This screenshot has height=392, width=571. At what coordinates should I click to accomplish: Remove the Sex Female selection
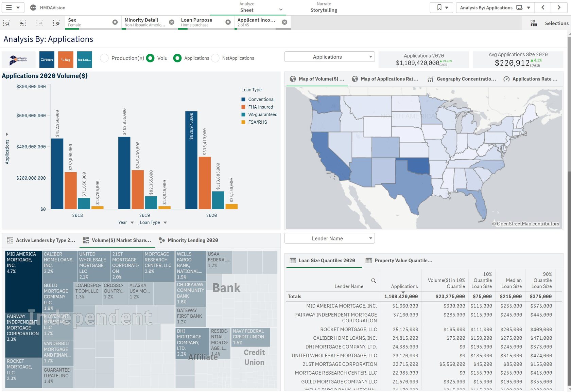[115, 22]
